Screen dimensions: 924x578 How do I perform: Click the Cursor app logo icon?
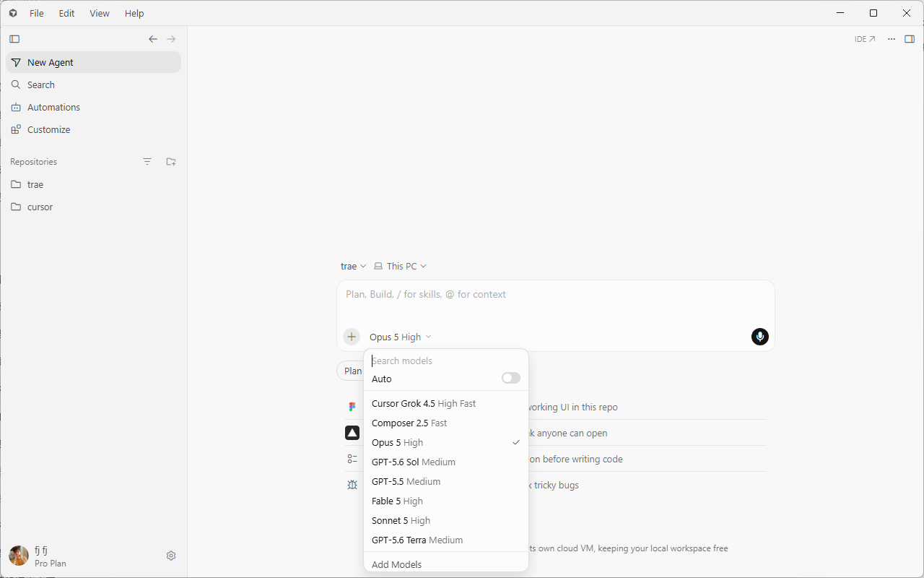pyautogui.click(x=13, y=13)
